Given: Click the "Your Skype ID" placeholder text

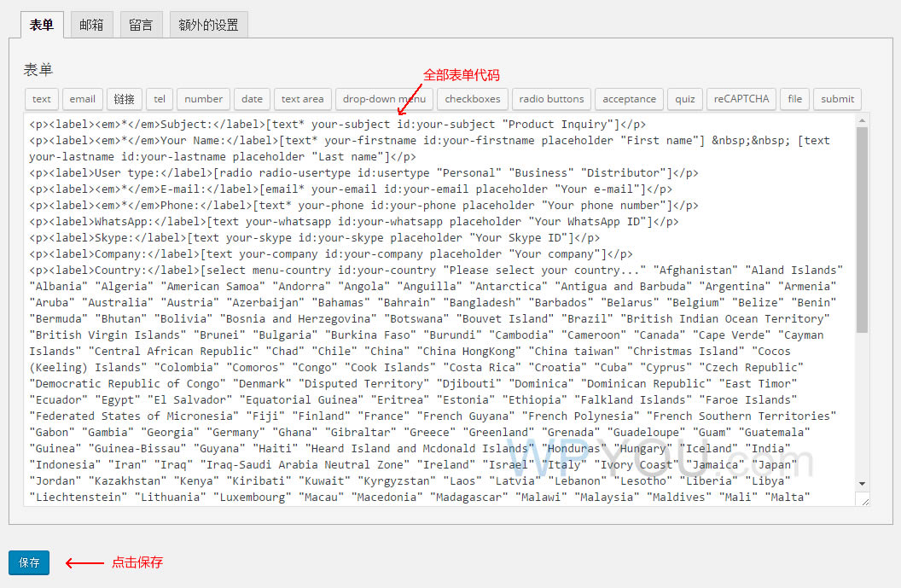Looking at the screenshot, I should tap(518, 238).
